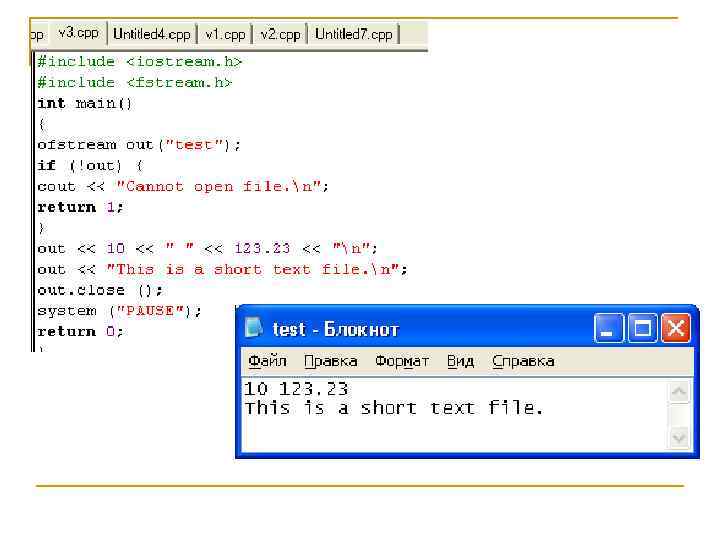
Task: Open the Файл menu in Notepad
Action: coord(267,361)
